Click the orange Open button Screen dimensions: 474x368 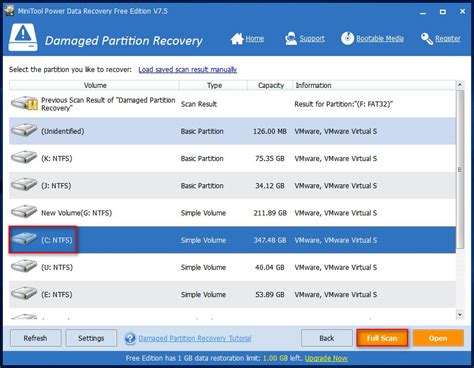pyautogui.click(x=438, y=338)
